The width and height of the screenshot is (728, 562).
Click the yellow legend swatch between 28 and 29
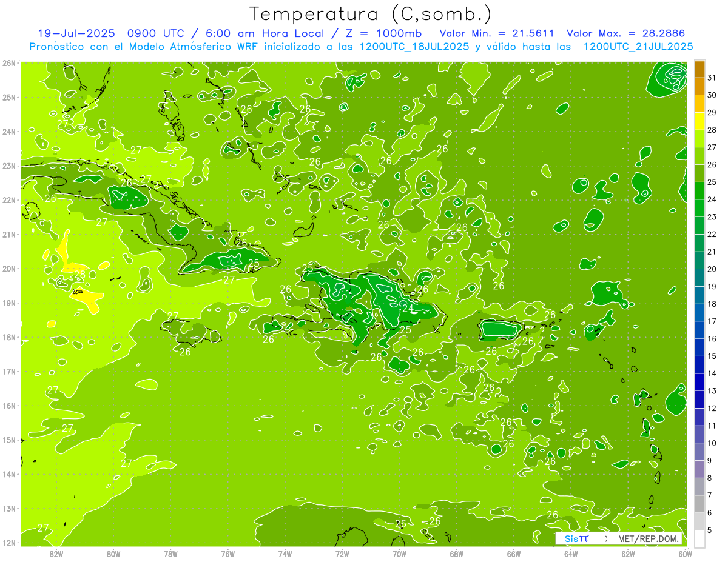tap(699, 121)
